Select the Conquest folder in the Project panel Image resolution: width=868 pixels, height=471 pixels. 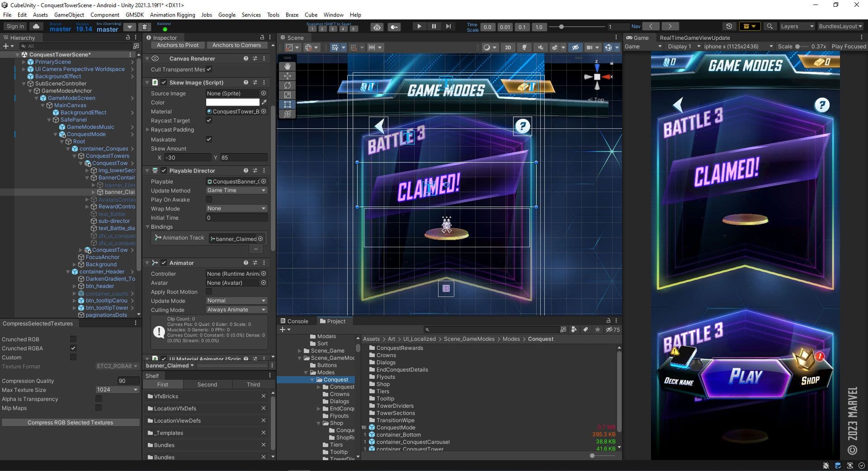pyautogui.click(x=335, y=379)
